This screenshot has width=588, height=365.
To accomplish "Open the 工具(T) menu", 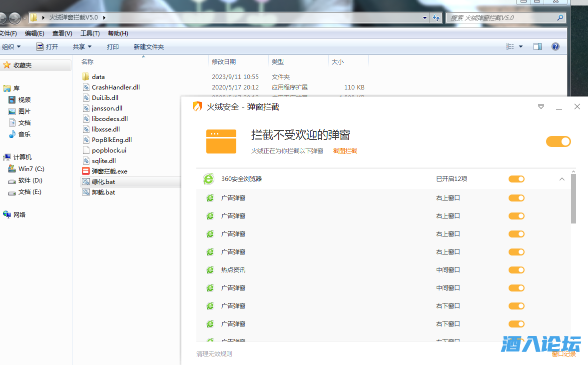I will tap(90, 33).
